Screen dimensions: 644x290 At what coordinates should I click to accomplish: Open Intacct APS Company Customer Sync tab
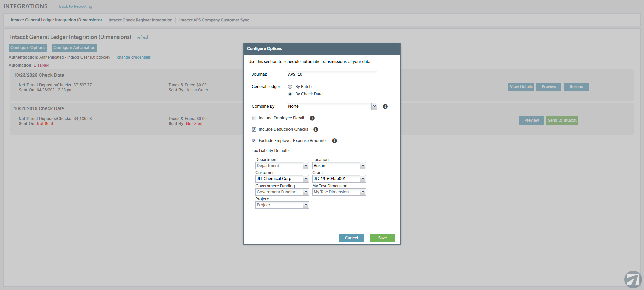pyautogui.click(x=214, y=20)
